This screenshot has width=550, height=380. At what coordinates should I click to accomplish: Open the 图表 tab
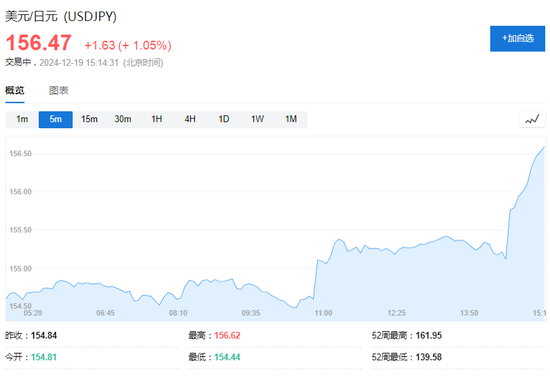click(x=59, y=91)
